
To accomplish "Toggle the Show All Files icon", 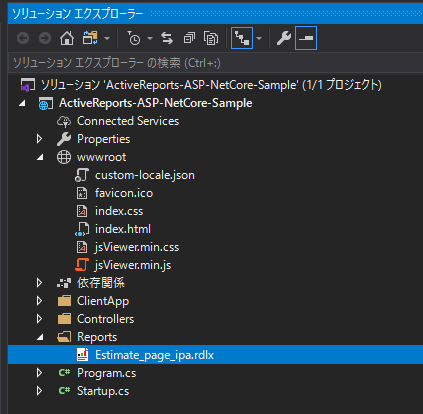I will click(x=211, y=39).
